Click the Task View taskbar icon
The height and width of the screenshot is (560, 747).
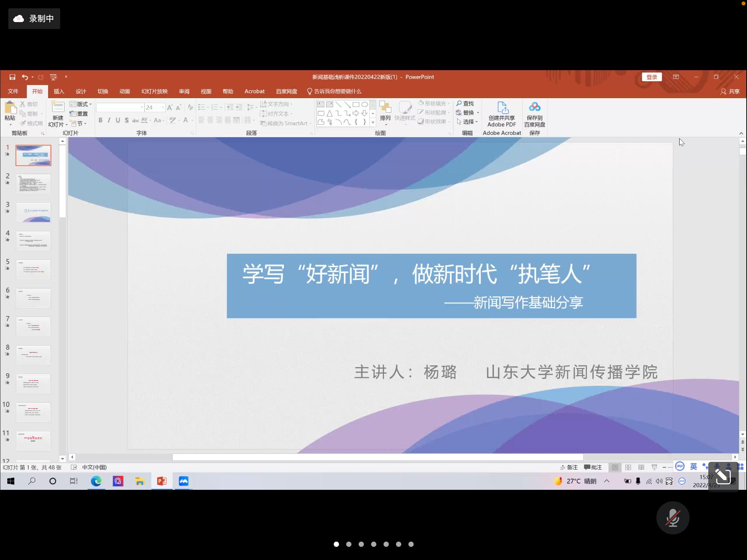tap(74, 481)
